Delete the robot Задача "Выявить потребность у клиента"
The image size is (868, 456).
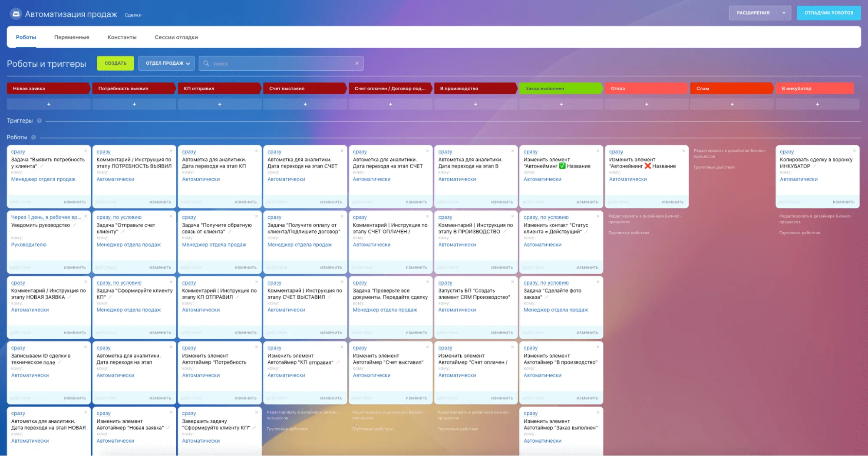pos(86,151)
